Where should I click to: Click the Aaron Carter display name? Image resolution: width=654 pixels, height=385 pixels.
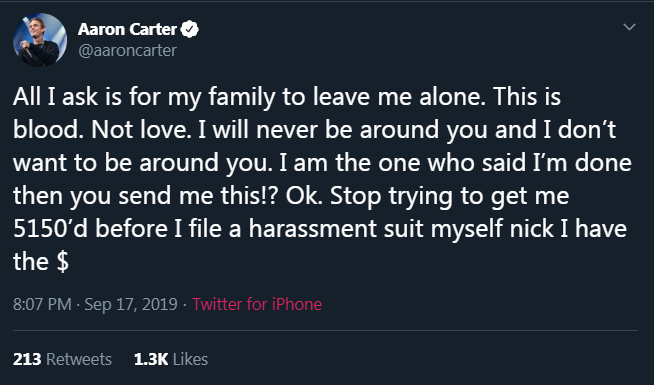127,29
